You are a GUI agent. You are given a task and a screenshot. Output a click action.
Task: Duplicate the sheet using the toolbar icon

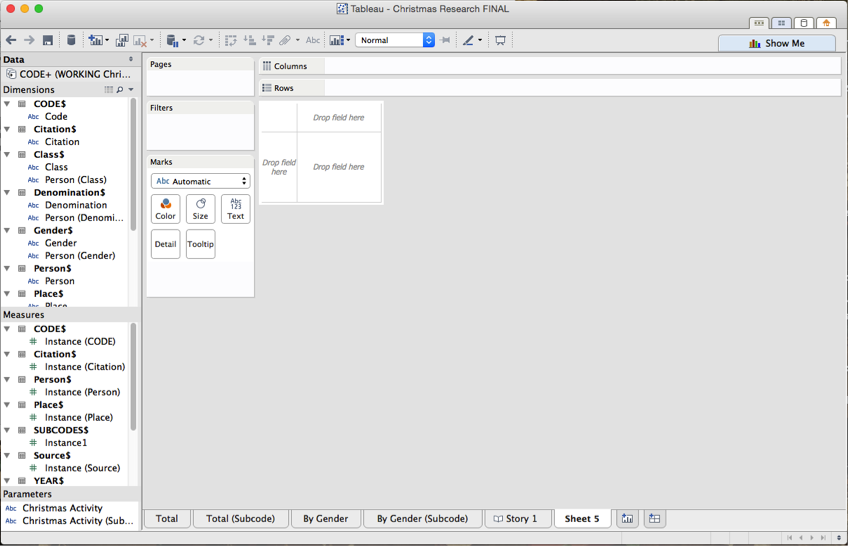122,40
